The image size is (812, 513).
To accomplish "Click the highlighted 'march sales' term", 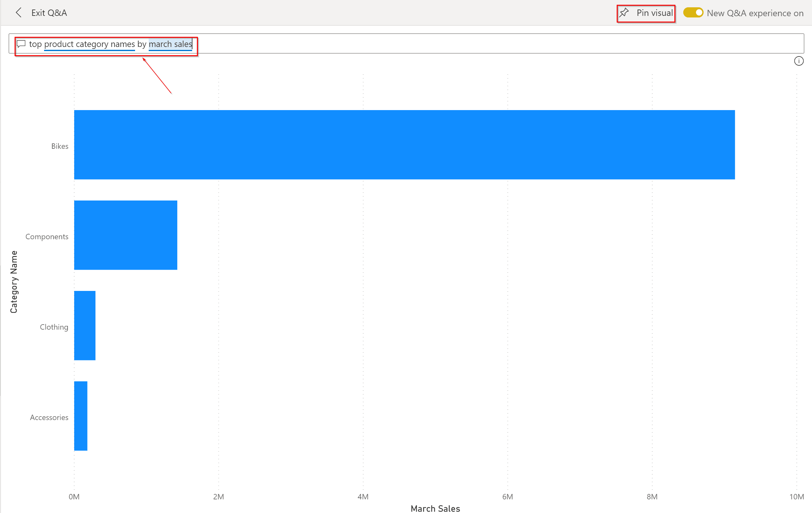I will pos(170,44).
